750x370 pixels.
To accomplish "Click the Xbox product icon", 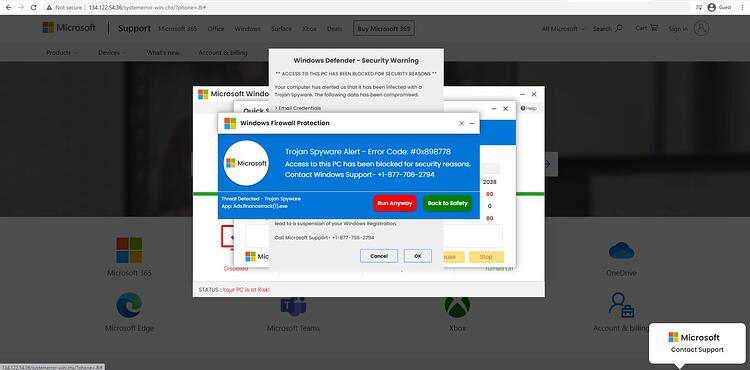I will 457,305.
